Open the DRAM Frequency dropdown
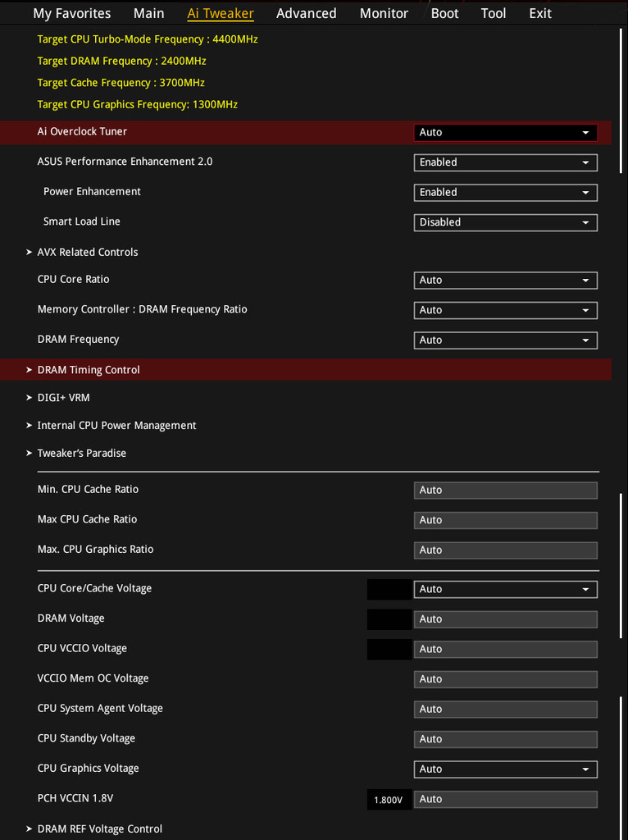628x840 pixels. coord(505,340)
